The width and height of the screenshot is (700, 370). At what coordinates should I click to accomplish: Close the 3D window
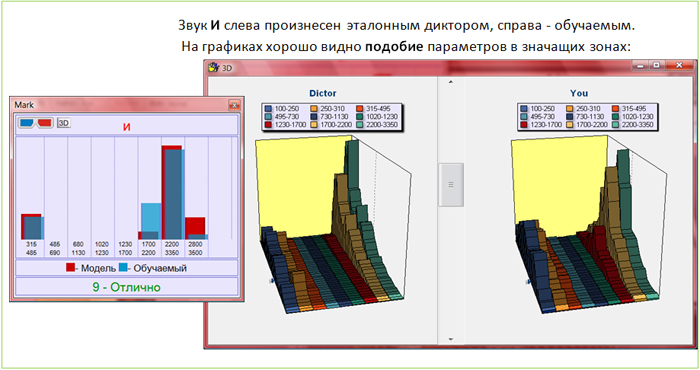click(679, 66)
